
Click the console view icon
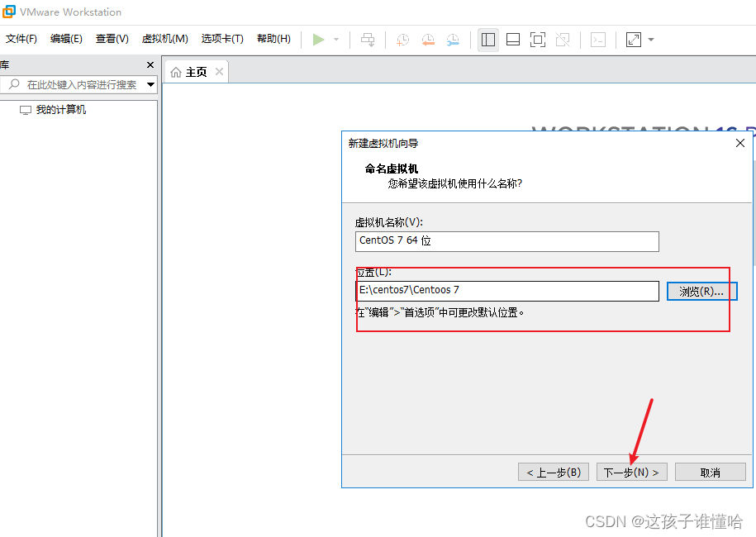598,40
